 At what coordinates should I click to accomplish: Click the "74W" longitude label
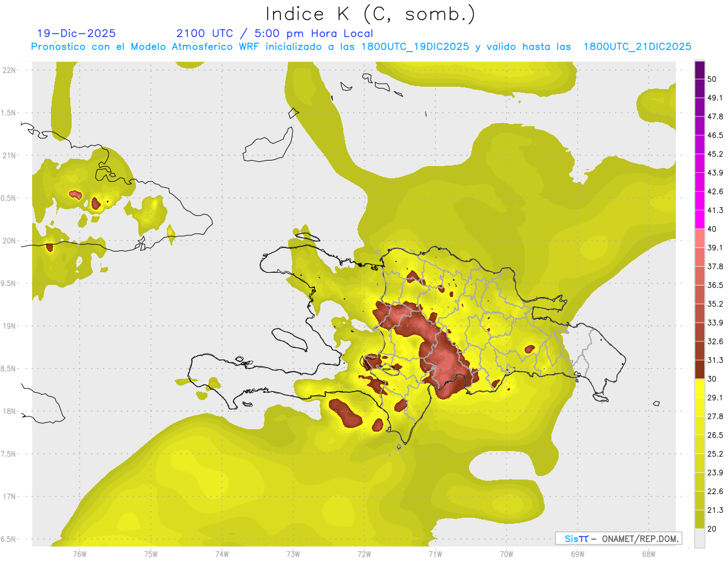coord(222,553)
